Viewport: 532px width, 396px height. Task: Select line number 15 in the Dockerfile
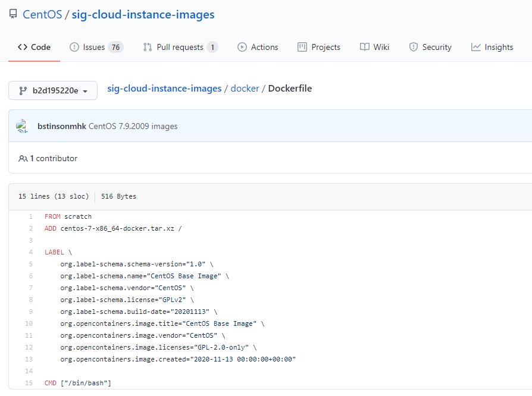click(29, 383)
